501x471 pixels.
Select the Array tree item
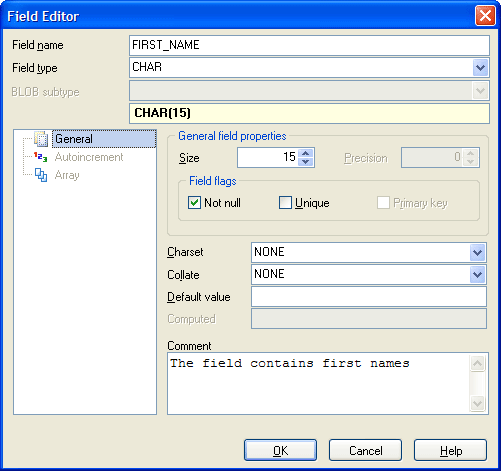[x=67, y=175]
